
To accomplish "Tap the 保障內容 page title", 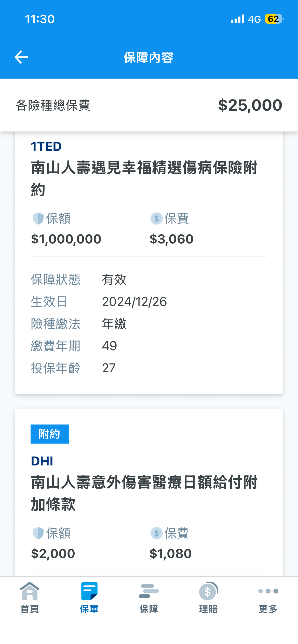I will (148, 57).
